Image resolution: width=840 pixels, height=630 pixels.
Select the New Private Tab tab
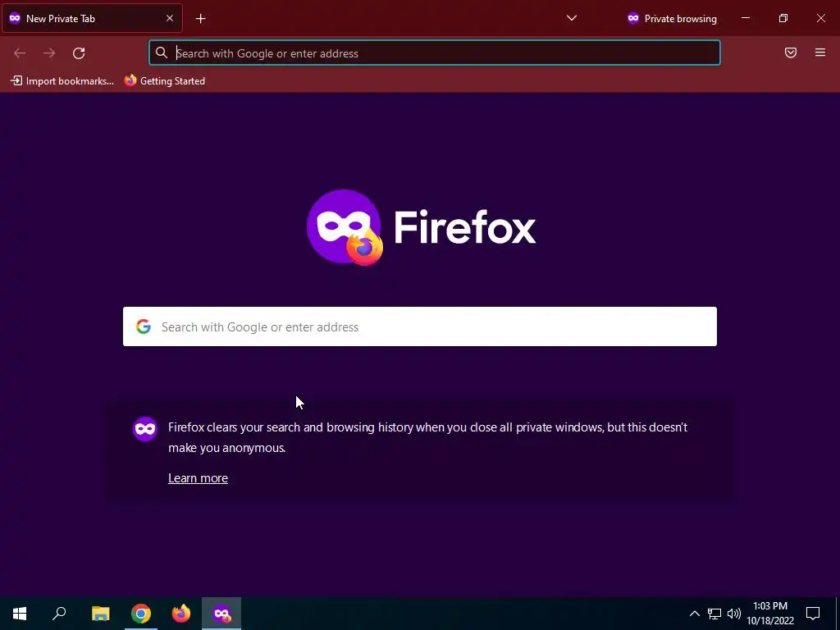click(x=92, y=18)
